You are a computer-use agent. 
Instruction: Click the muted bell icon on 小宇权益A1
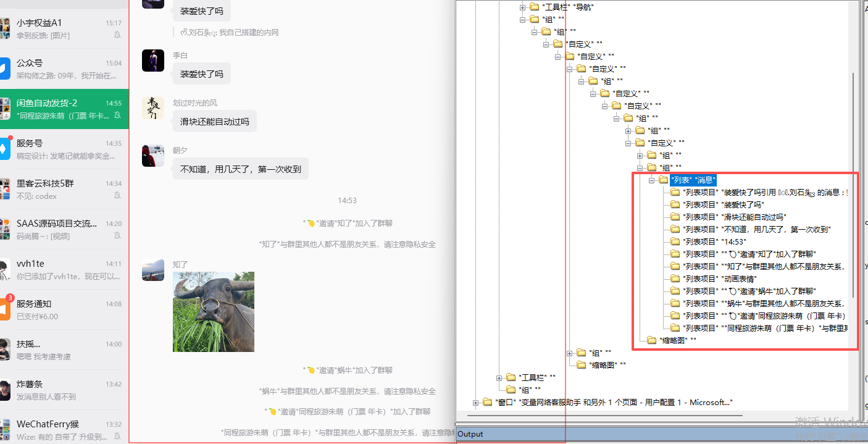pyautogui.click(x=117, y=35)
